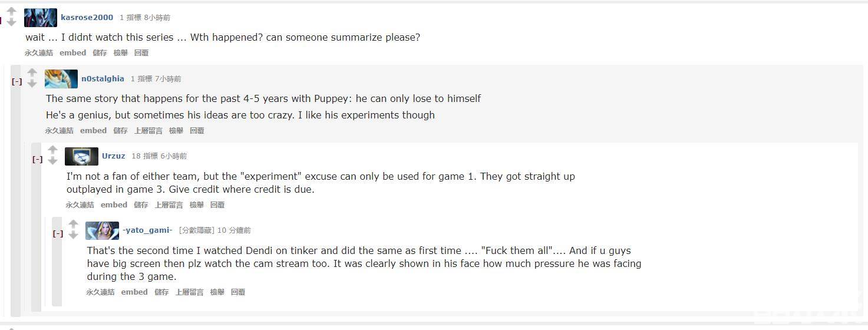
Task: Open the Urzuz username link
Action: click(113, 156)
